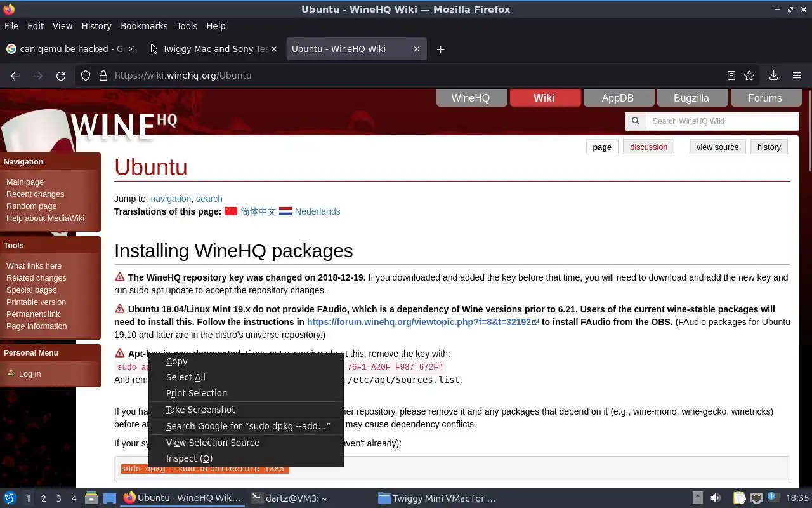Open the Lubuntu start menu icon
This screenshot has width=812, height=508.
(x=10, y=498)
